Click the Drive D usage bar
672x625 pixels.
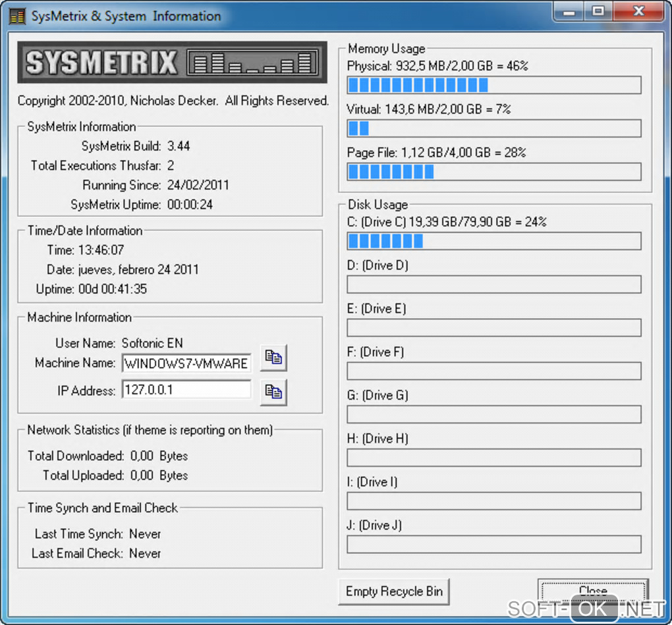coord(494,285)
